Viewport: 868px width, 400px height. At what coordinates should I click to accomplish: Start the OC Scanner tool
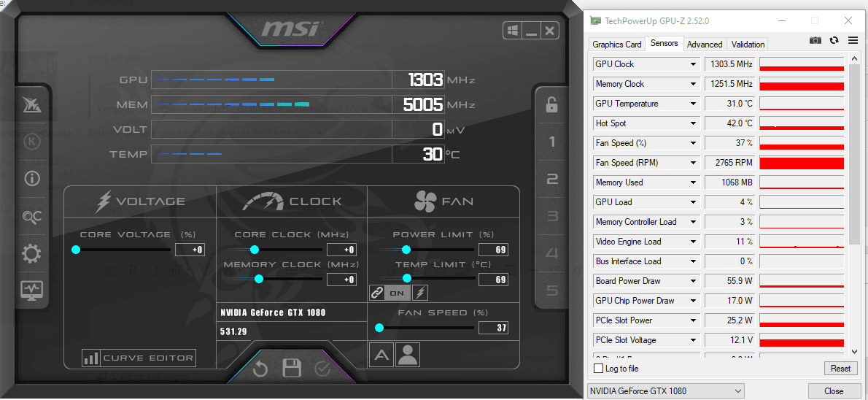coord(31,217)
